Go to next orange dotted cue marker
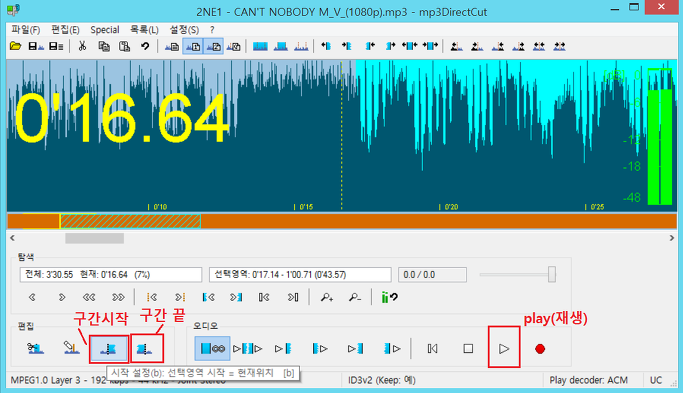683x393 pixels. tap(180, 297)
